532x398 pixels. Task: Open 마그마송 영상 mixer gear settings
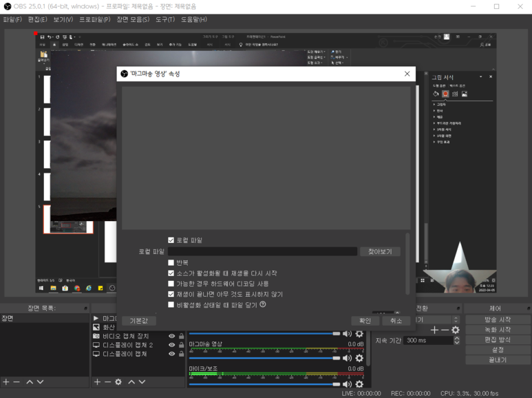[x=359, y=358]
